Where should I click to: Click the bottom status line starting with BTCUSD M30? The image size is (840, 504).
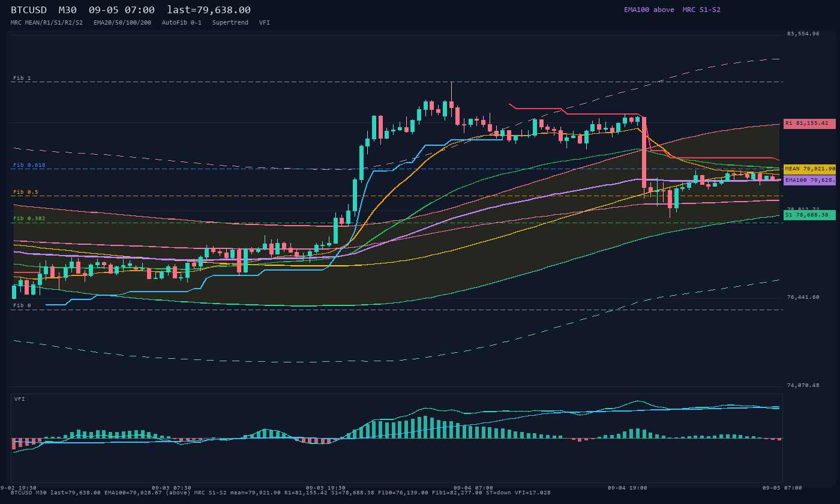tap(281, 493)
